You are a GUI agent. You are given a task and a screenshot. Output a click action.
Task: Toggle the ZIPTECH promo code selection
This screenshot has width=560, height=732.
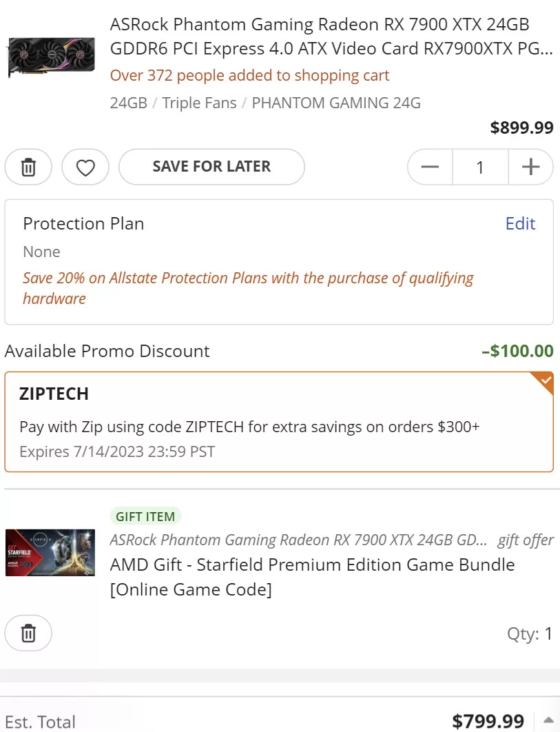278,422
